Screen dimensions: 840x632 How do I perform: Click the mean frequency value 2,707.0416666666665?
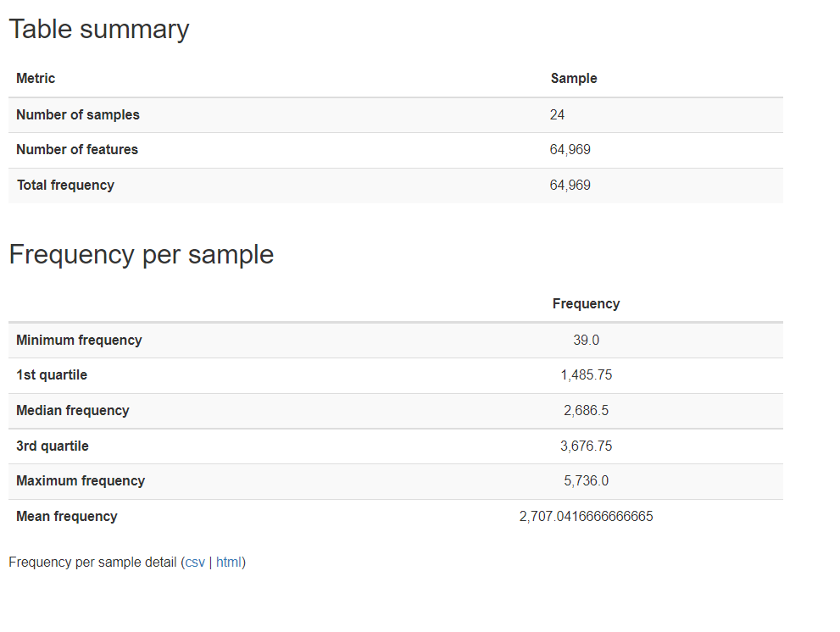pos(586,517)
